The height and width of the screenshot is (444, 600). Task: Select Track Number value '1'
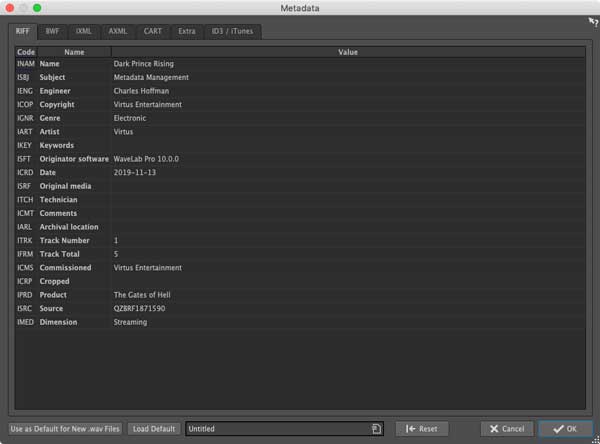(x=116, y=240)
